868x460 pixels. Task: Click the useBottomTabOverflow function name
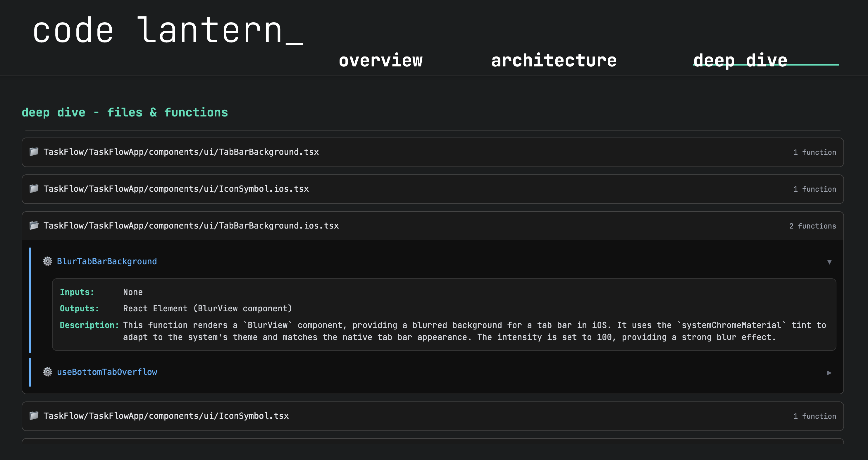coord(107,372)
